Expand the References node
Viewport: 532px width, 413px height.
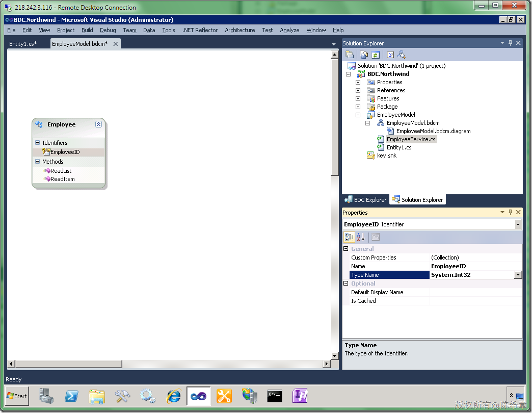(x=358, y=90)
